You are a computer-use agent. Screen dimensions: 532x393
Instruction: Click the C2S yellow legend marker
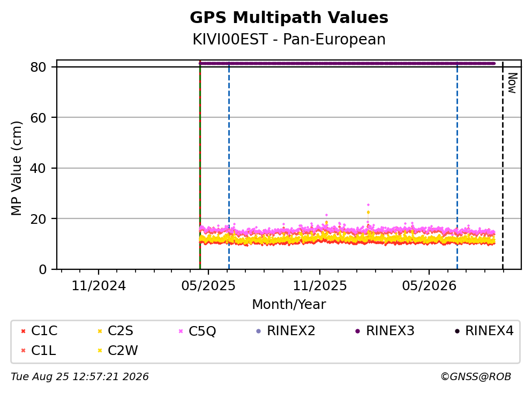point(100,331)
